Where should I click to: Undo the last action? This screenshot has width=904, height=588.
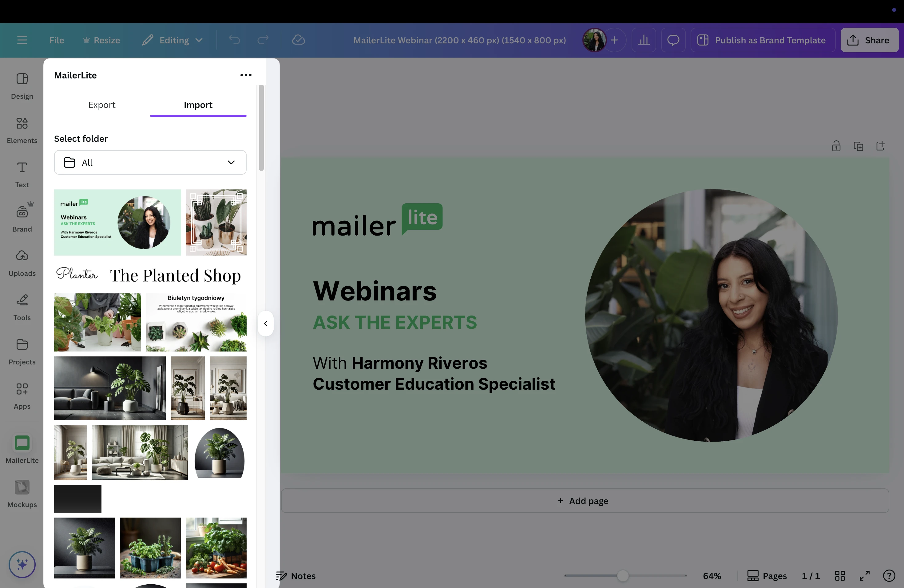[234, 40]
